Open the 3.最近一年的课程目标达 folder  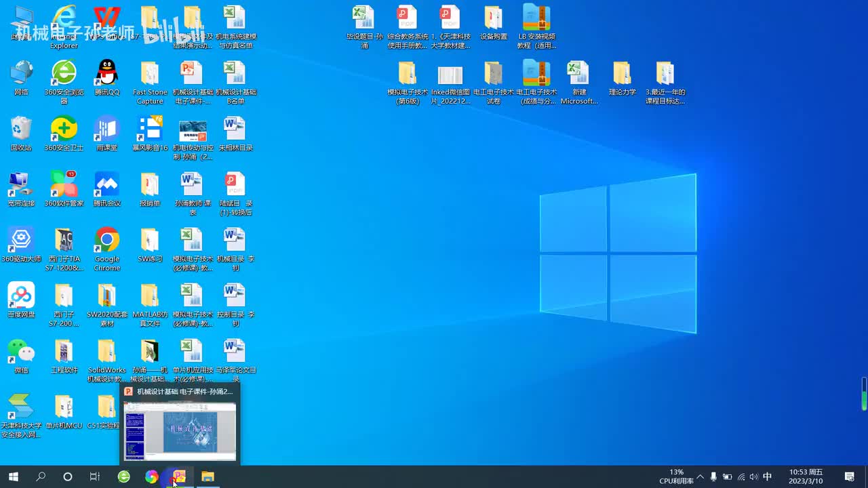(x=665, y=83)
